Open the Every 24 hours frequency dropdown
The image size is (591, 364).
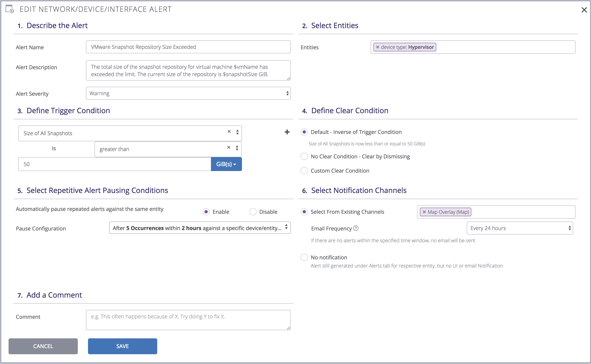[520, 228]
